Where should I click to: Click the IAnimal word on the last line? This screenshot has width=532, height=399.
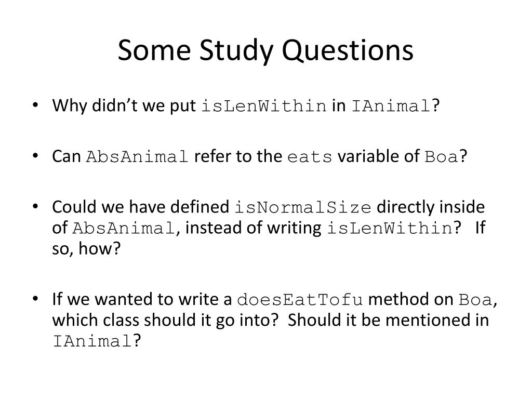(92, 341)
